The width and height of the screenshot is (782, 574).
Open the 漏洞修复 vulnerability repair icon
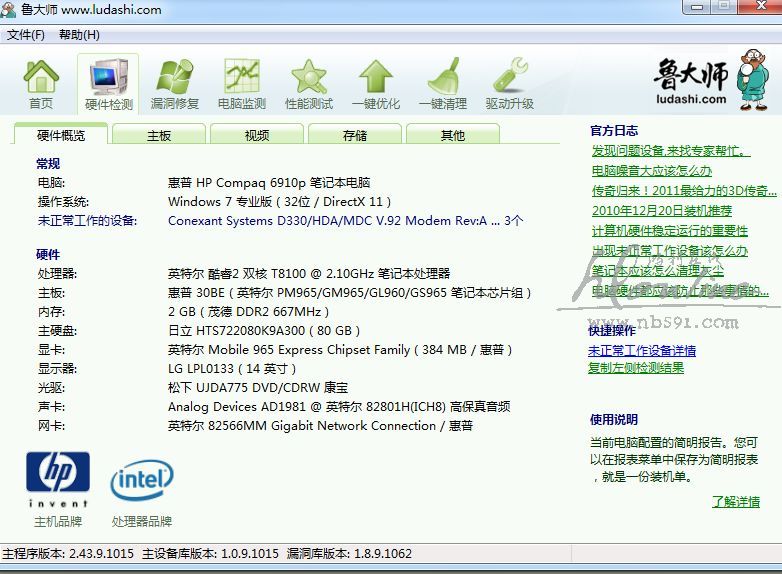pos(175,84)
